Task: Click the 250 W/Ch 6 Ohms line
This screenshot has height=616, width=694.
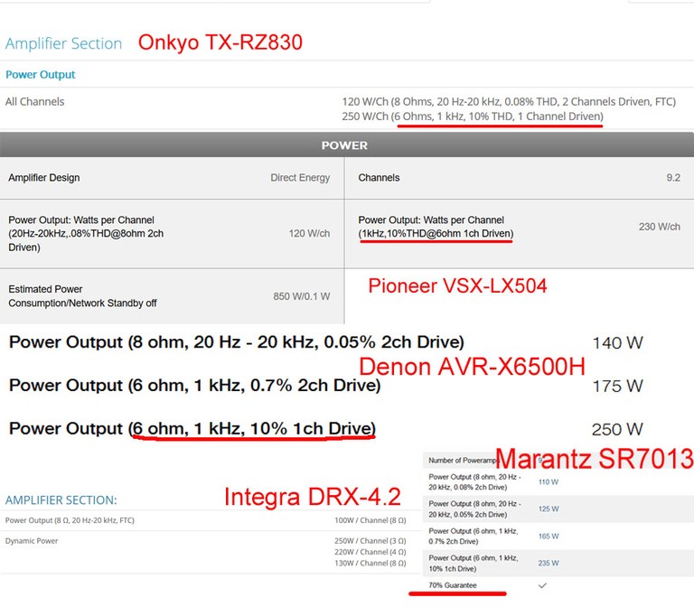Action: 473,117
